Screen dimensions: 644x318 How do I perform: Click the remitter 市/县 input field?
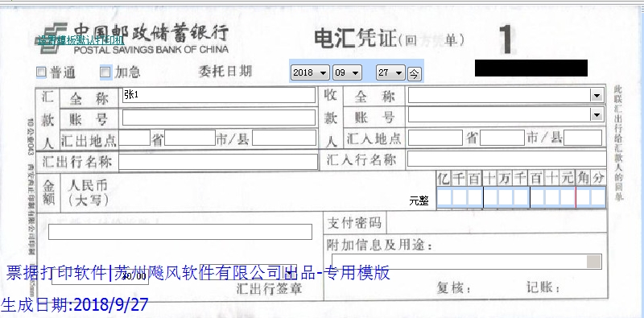(x=284, y=138)
